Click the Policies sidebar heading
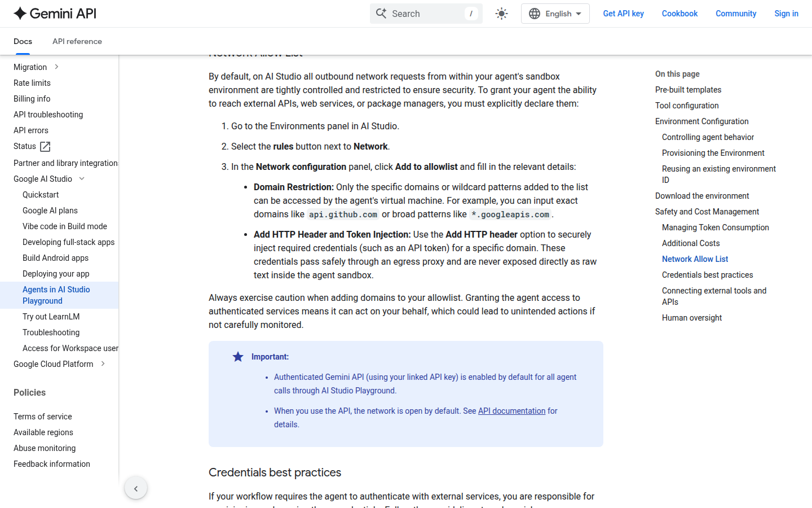 [x=29, y=392]
